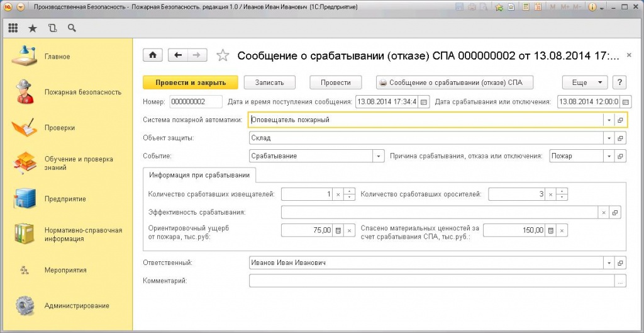Open calendar for message receipt date
The width and height of the screenshot is (644, 333).
click(423, 102)
